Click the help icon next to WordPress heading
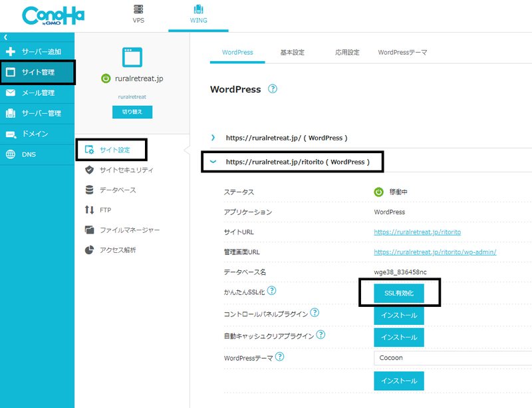The height and width of the screenshot is (408, 532). [x=273, y=89]
